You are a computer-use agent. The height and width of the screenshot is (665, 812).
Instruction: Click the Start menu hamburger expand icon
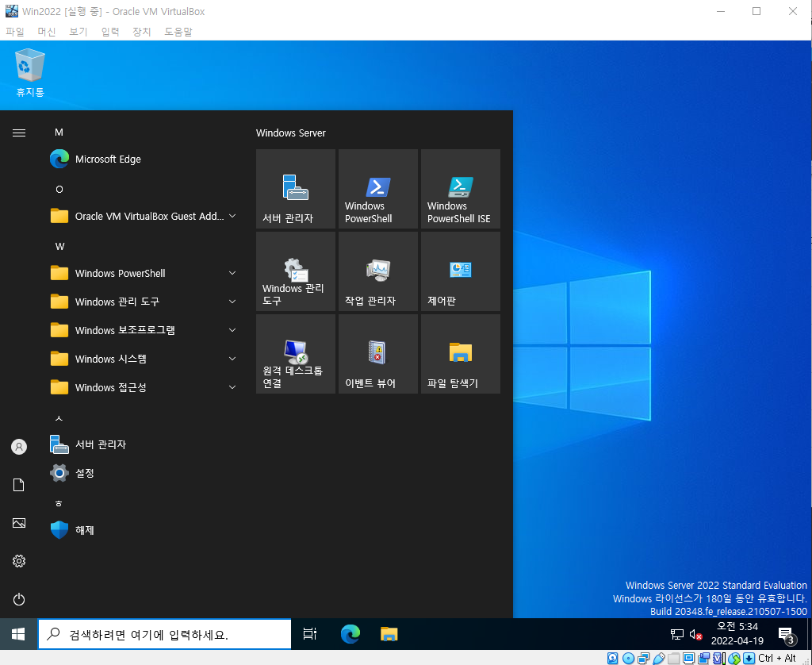(19, 133)
